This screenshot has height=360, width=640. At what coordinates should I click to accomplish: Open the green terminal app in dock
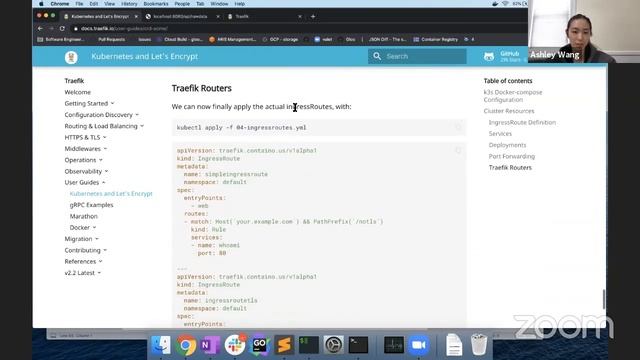[309, 345]
